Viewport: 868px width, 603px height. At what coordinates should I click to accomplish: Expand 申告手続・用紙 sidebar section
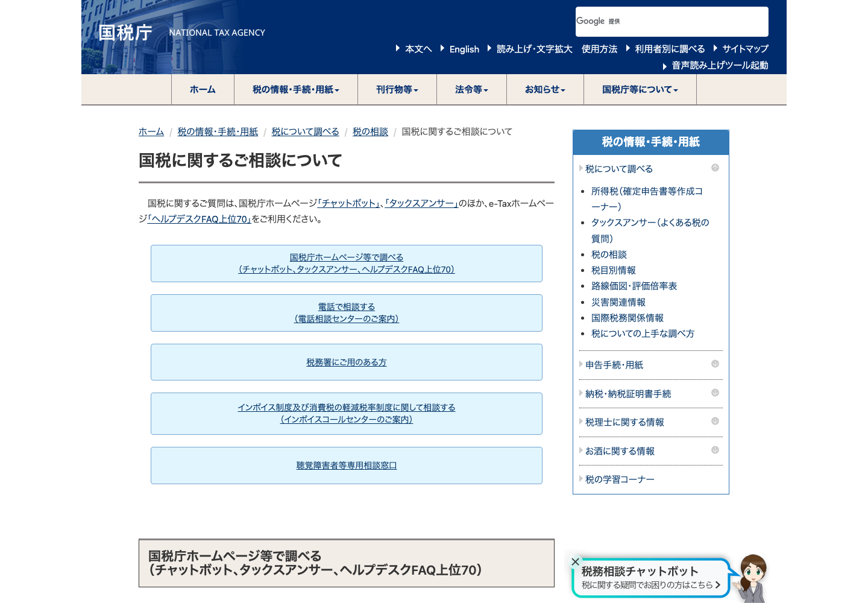click(x=614, y=365)
